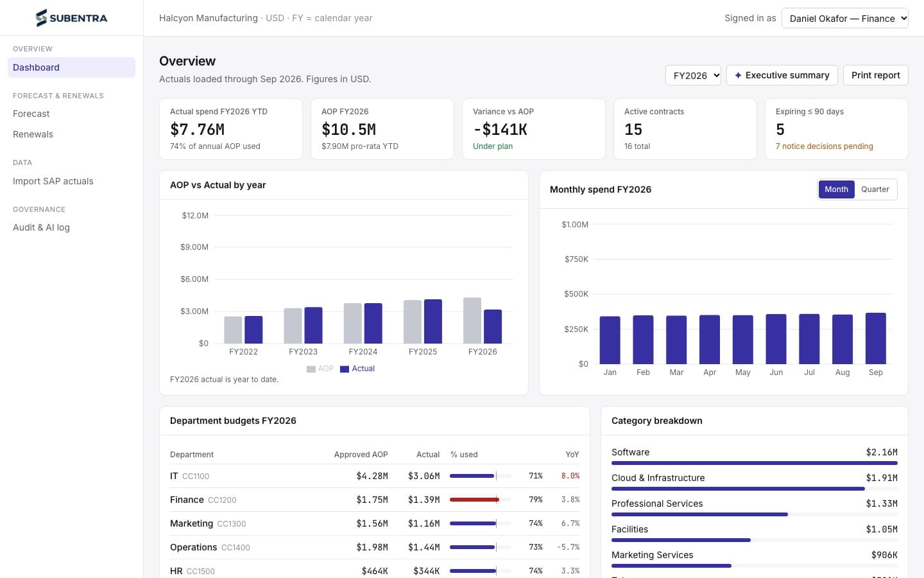Click the '$10.5M' AOP FY2026 value

(x=348, y=130)
